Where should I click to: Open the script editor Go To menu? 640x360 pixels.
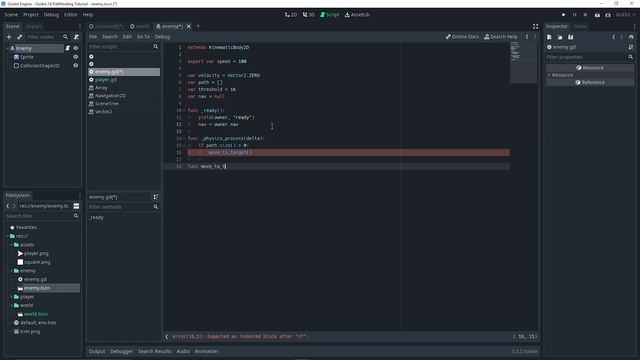coord(143,37)
